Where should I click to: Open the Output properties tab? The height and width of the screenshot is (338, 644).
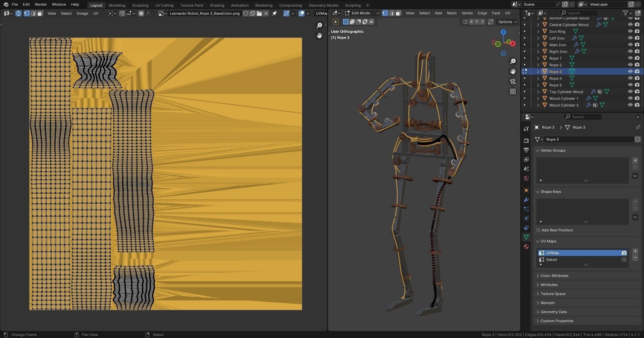click(526, 150)
